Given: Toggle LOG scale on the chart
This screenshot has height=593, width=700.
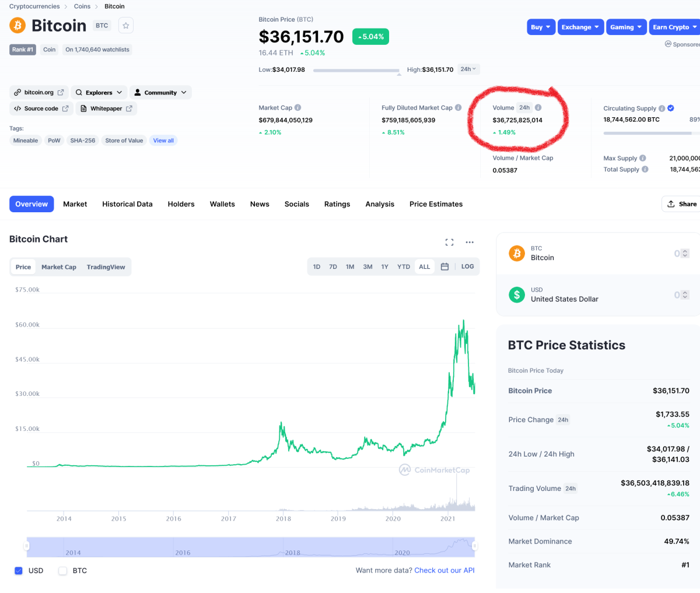Looking at the screenshot, I should 467,266.
